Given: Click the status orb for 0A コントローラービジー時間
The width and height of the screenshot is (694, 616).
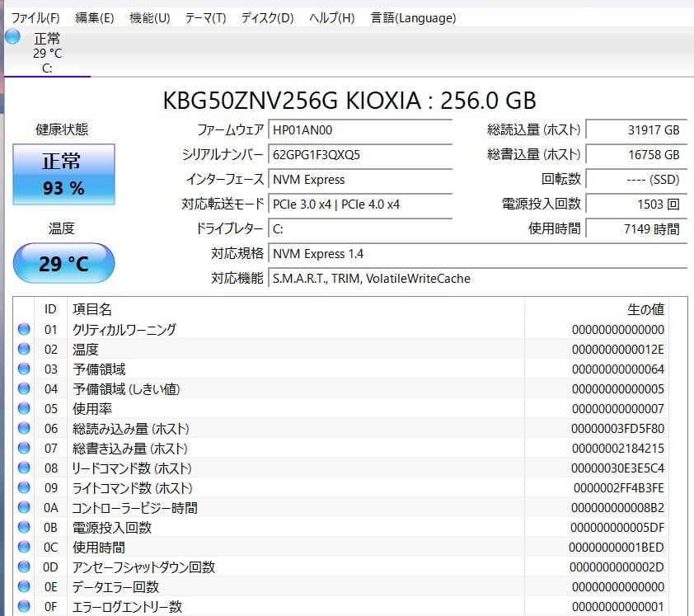Looking at the screenshot, I should pyautogui.click(x=24, y=507).
